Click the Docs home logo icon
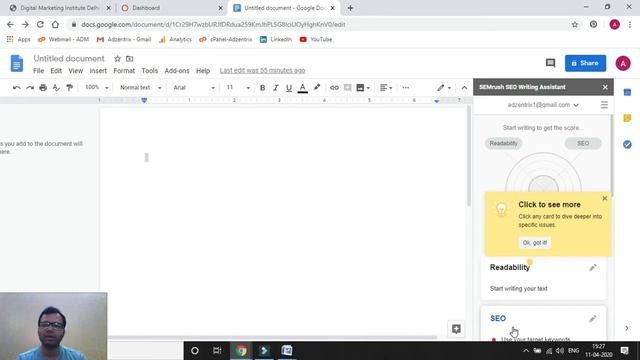 [x=17, y=63]
